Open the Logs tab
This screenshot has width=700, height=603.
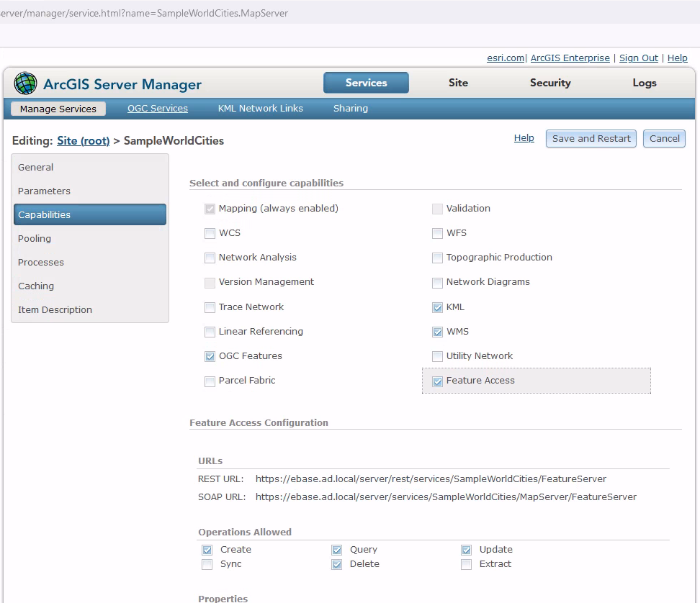[x=645, y=83]
